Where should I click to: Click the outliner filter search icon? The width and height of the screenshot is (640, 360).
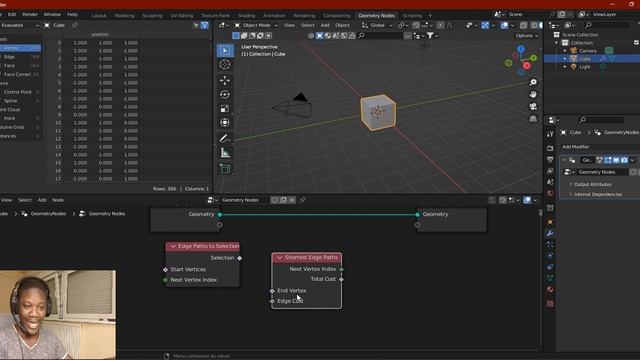pos(588,25)
